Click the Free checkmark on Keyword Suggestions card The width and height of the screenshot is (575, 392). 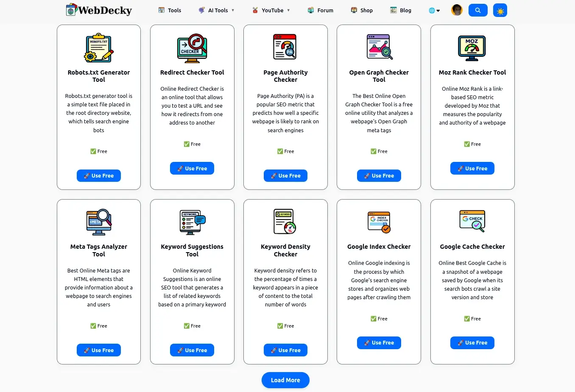[187, 325]
